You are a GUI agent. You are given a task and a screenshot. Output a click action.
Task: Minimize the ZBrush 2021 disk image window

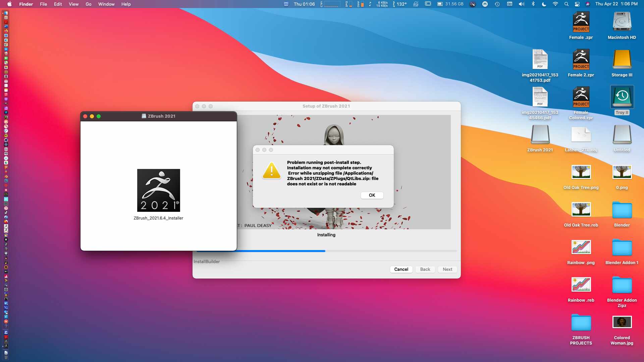[92, 116]
